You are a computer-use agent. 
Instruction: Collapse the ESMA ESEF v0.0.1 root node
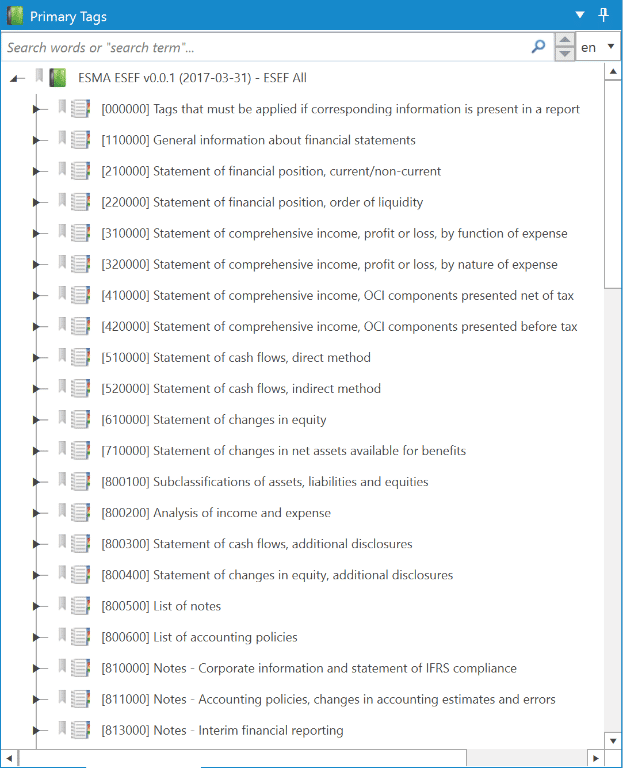point(17,78)
